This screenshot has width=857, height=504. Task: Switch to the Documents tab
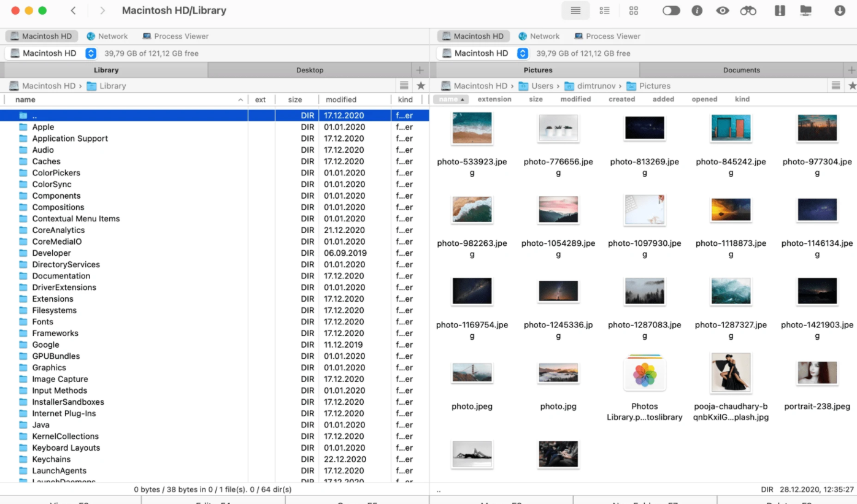click(x=741, y=70)
